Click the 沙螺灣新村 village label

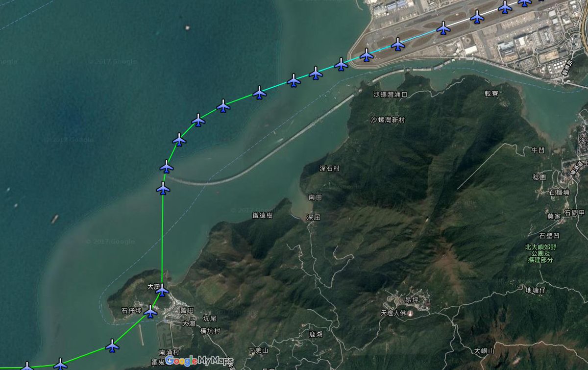pos(388,120)
